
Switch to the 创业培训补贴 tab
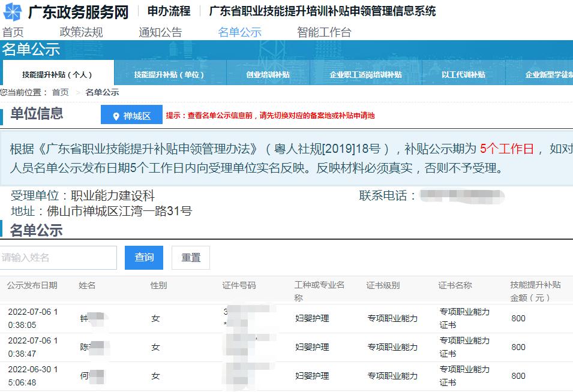(266, 73)
